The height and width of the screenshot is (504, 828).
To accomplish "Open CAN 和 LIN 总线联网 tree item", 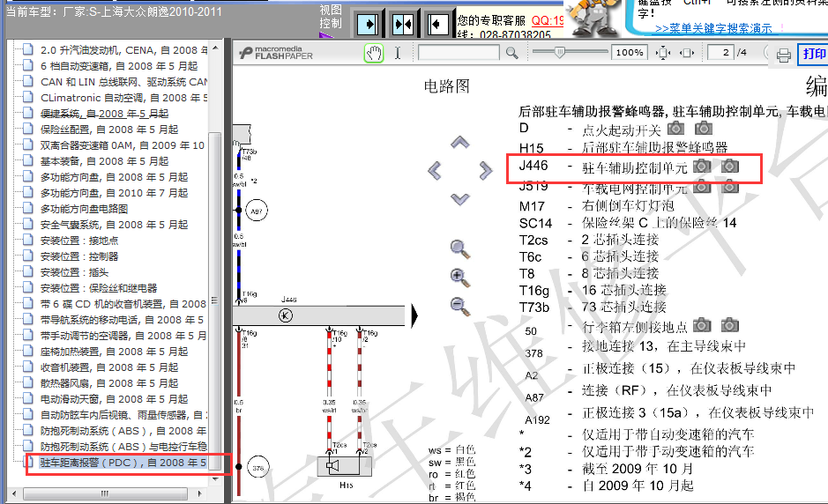I will tap(124, 82).
